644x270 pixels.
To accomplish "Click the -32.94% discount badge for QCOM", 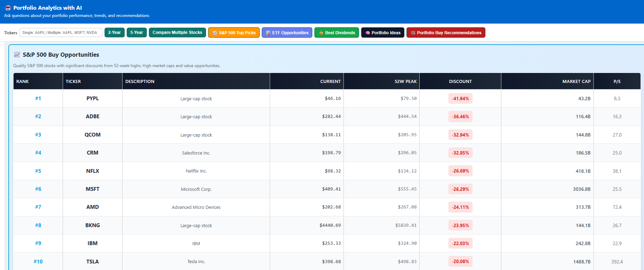I will click(x=460, y=135).
